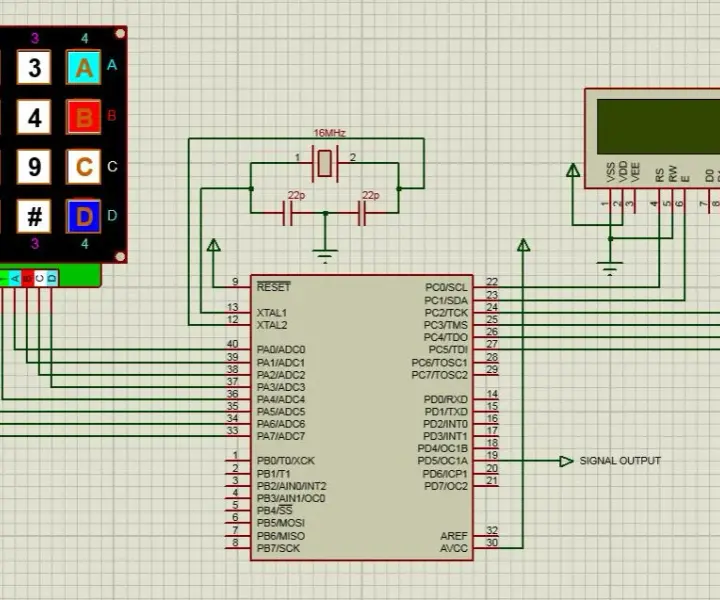Click the AVCC pin label

tap(454, 548)
